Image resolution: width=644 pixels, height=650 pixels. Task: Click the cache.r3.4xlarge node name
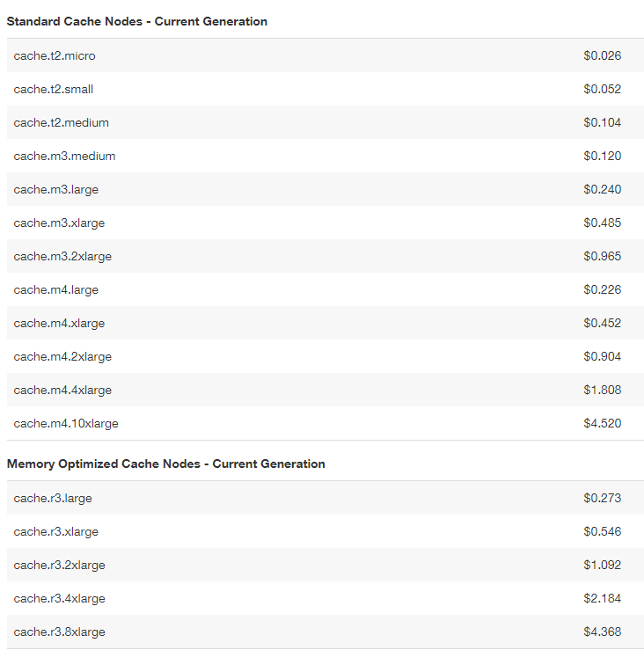(59, 598)
